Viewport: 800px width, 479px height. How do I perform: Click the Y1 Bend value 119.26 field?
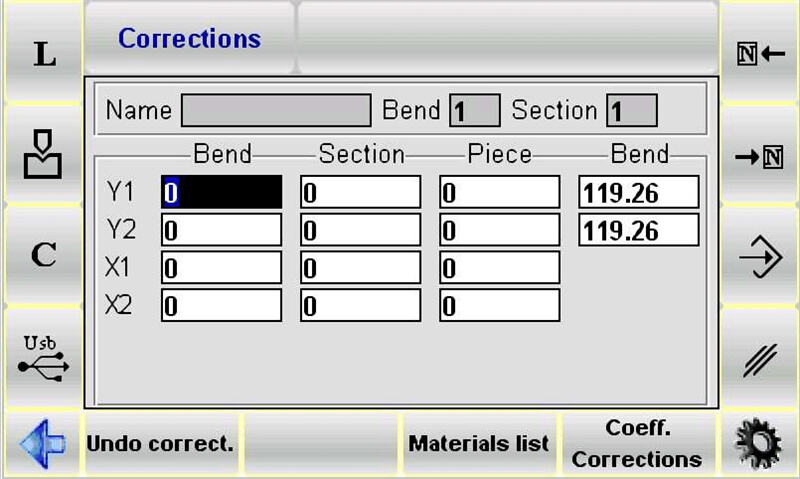[638, 192]
